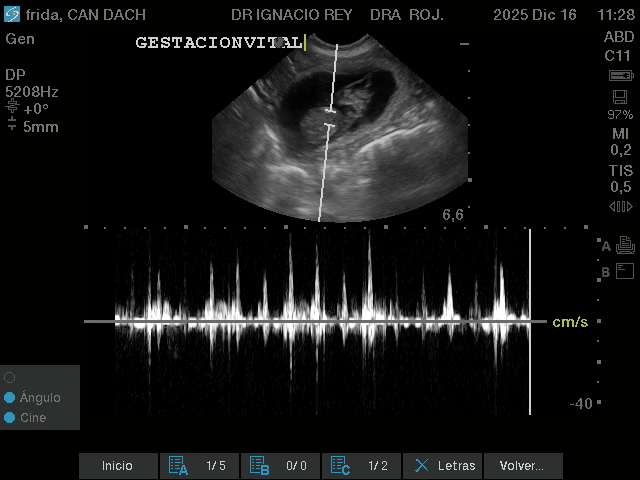Viewport: 640px width, 480px height.
Task: Click the 97% storage value
Action: pos(620,114)
